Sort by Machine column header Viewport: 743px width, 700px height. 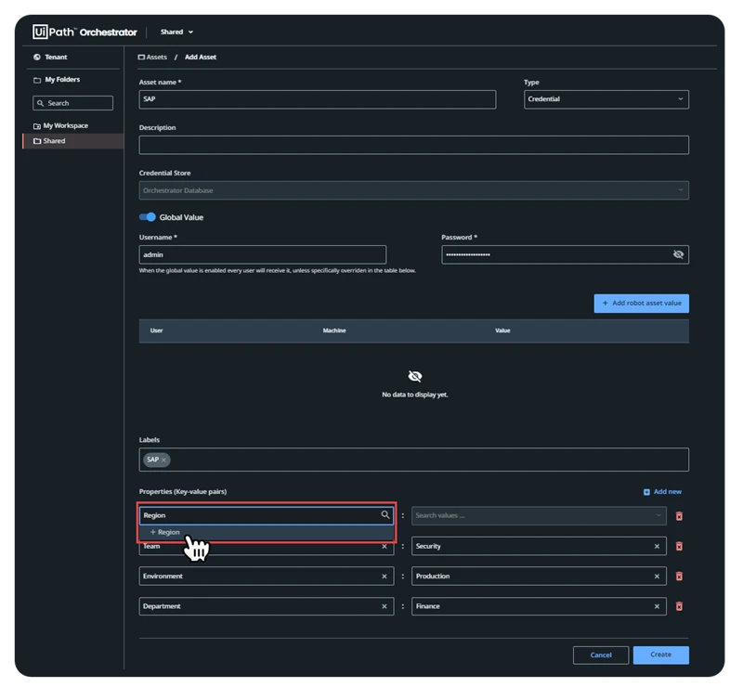(x=334, y=331)
